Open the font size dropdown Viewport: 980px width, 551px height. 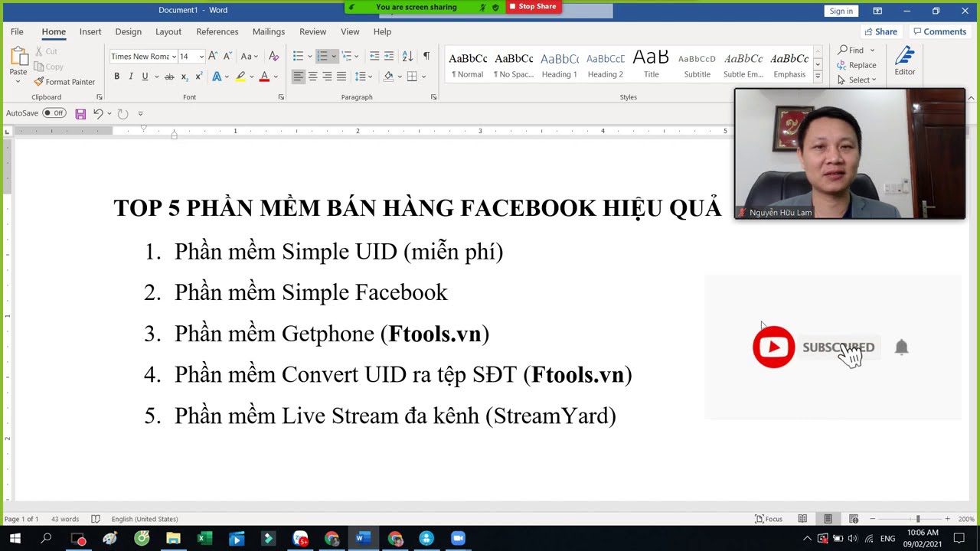pyautogui.click(x=201, y=57)
